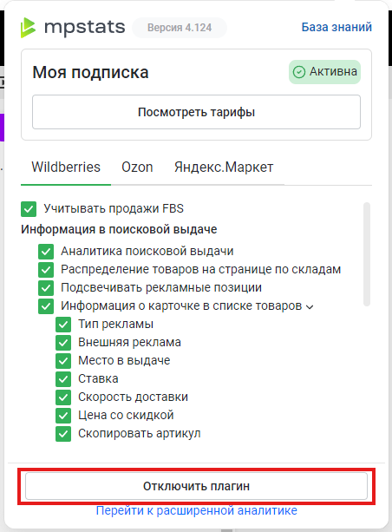Toggle the Ставка checkbox
Screen dimensions: 392x532
click(x=63, y=379)
